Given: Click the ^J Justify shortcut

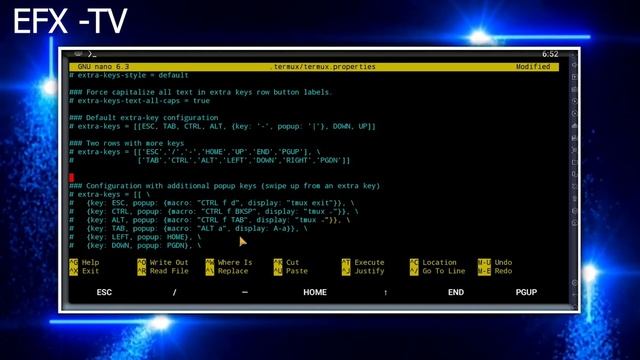Looking at the screenshot, I should point(363,271).
